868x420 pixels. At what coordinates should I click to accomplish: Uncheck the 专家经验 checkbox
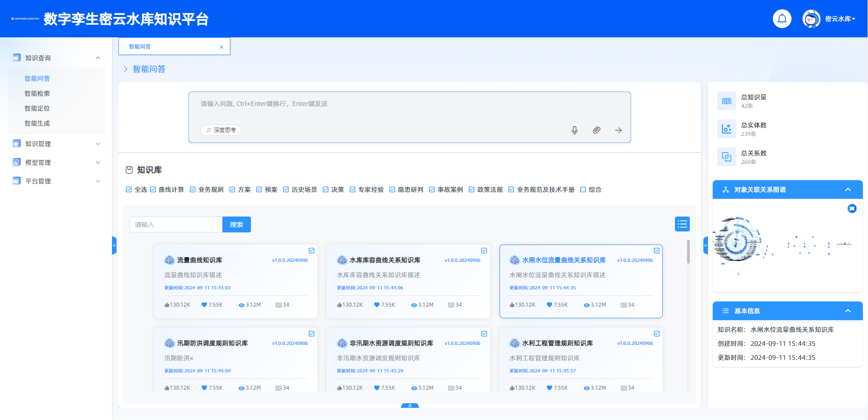(x=353, y=189)
